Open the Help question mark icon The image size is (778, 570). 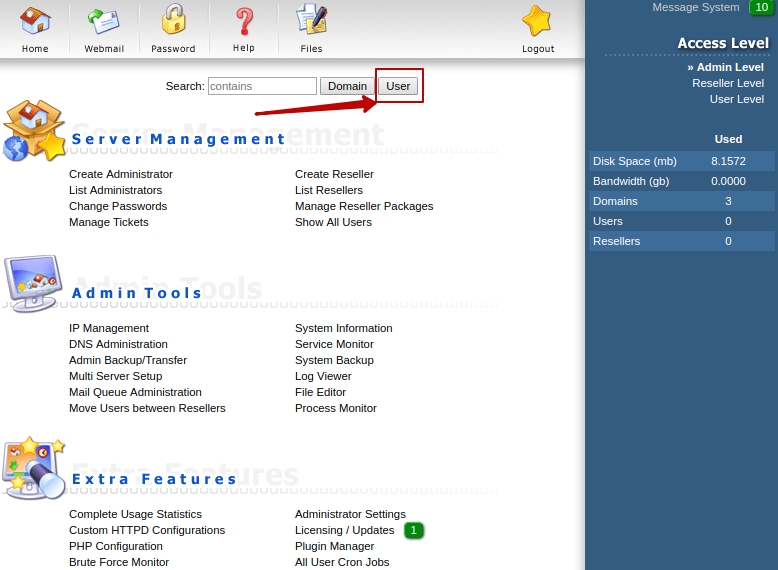click(x=243, y=22)
